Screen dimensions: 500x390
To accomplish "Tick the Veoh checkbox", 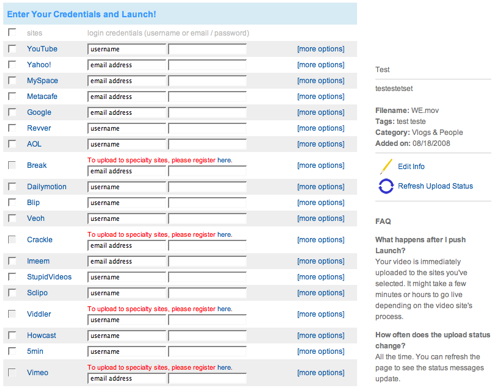I will [12, 218].
